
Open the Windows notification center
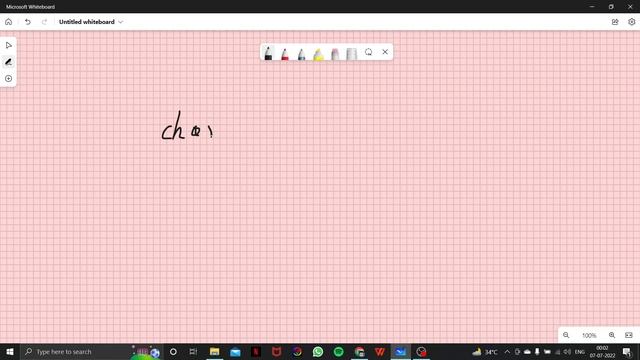(627, 351)
